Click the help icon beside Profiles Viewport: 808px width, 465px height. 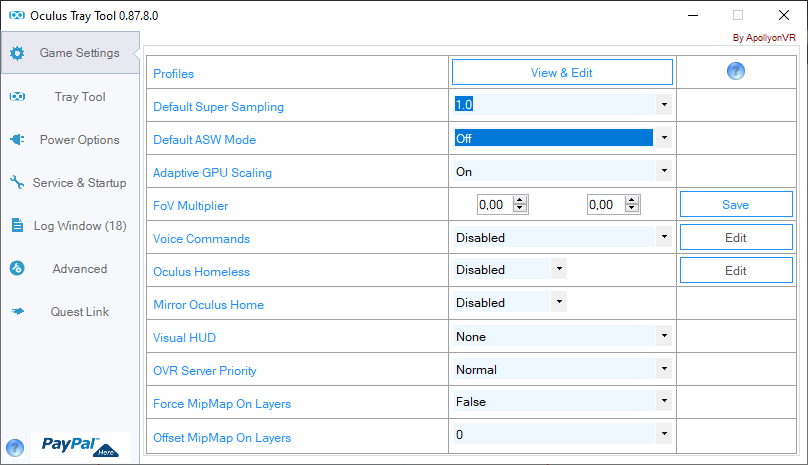[x=736, y=71]
